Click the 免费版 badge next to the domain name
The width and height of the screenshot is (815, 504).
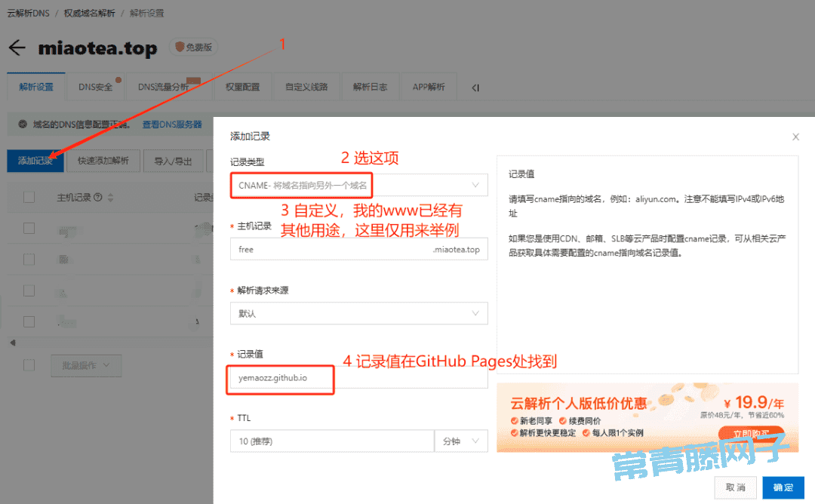[193, 48]
